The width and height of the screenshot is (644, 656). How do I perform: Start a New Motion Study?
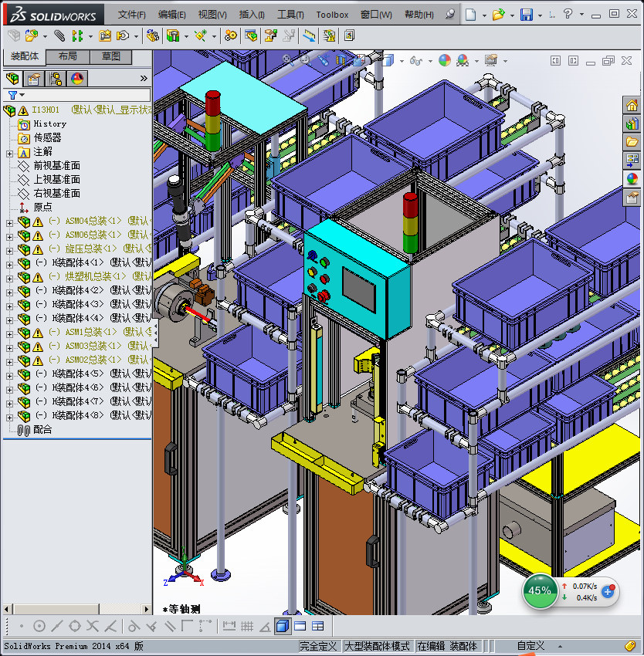tap(230, 36)
